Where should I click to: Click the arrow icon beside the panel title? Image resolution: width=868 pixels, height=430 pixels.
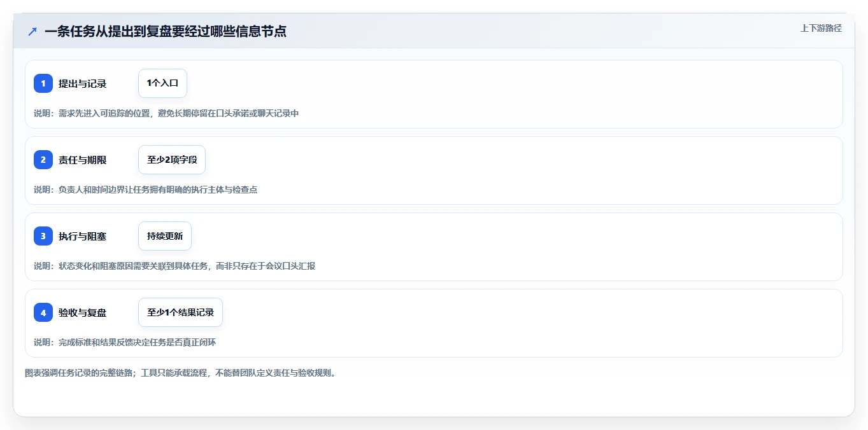tap(32, 31)
